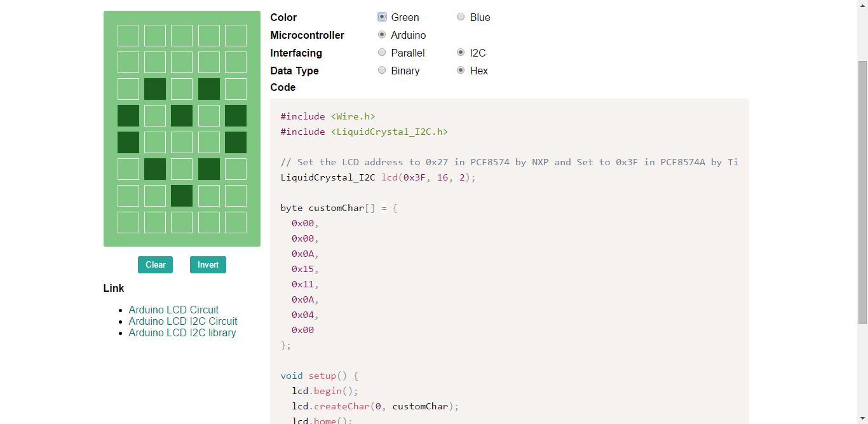Click the '#include <Wire.h>' code line
Screen dimensions: 868x424
click(x=328, y=116)
